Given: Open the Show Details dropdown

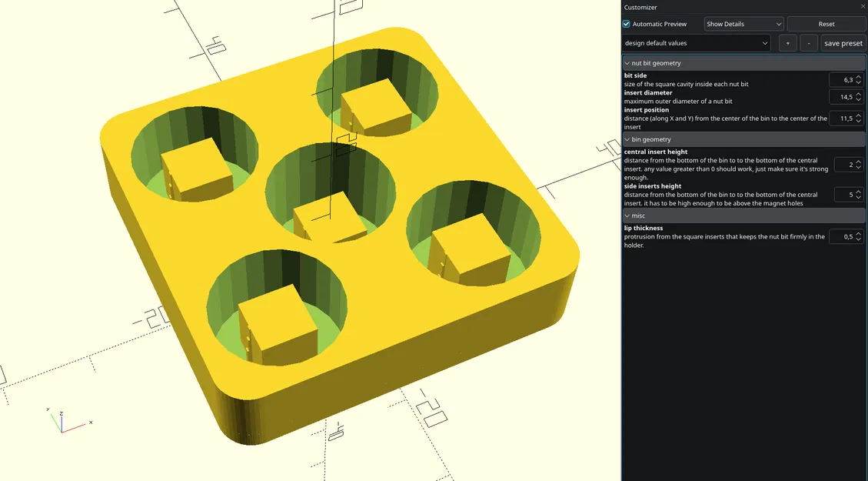Looking at the screenshot, I should point(743,24).
